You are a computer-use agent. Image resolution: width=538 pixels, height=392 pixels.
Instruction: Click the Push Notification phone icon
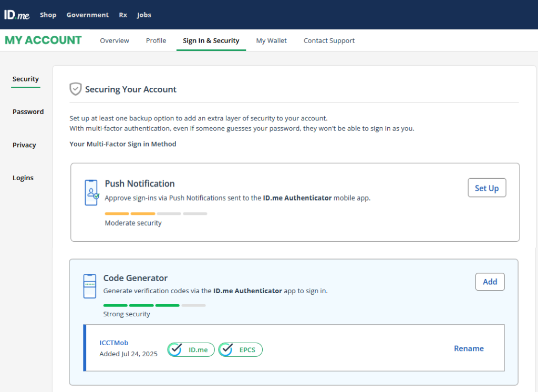tap(91, 192)
